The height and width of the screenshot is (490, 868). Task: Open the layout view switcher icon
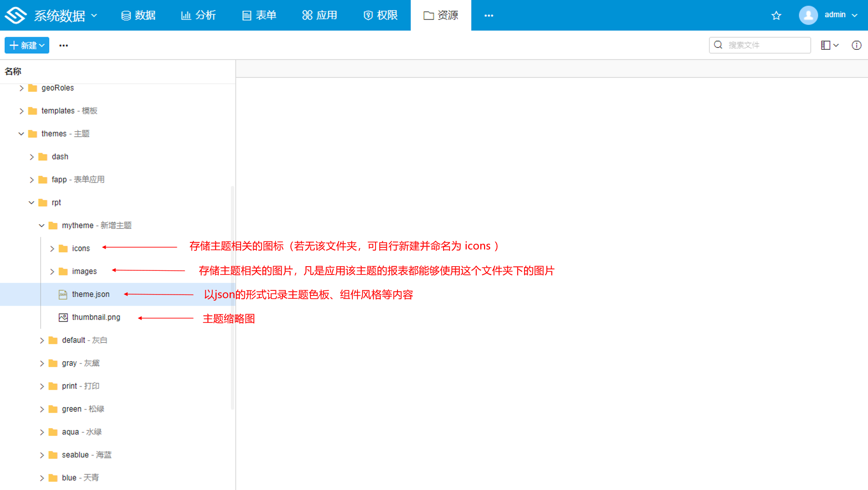click(x=829, y=45)
